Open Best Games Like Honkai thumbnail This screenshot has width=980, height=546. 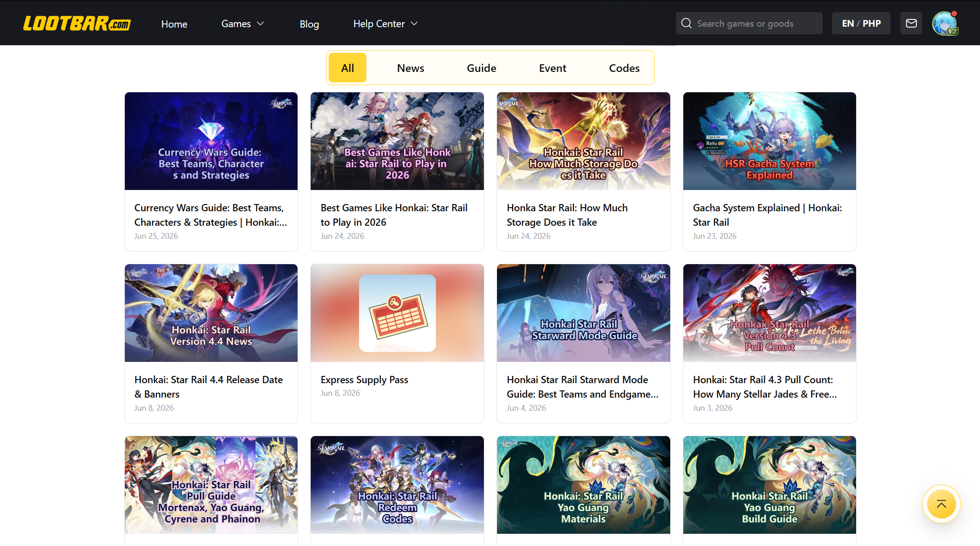397,141
